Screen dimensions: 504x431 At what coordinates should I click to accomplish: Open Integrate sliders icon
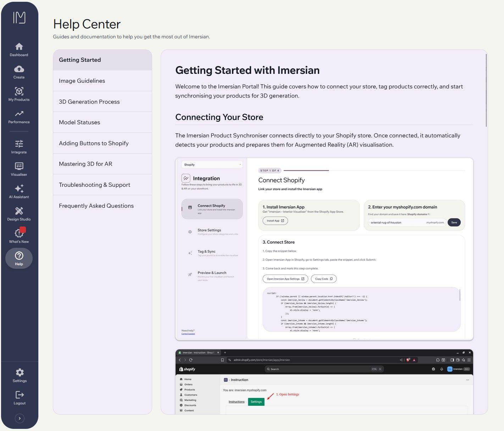tap(19, 144)
